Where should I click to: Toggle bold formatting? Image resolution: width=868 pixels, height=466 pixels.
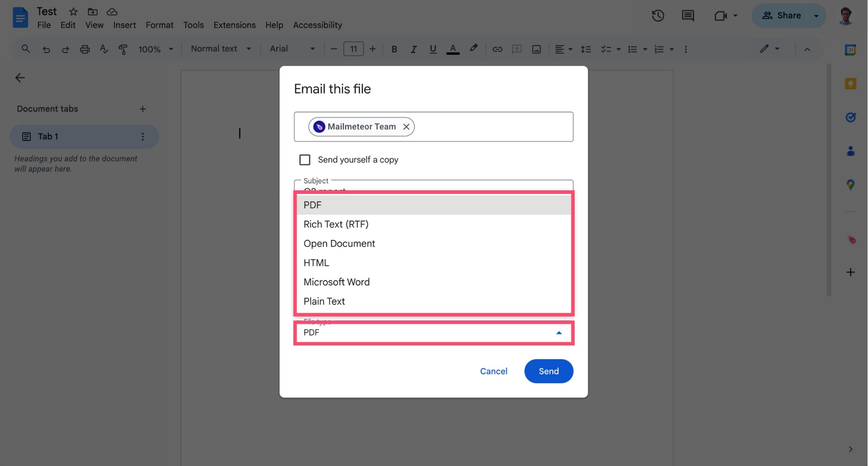point(394,49)
